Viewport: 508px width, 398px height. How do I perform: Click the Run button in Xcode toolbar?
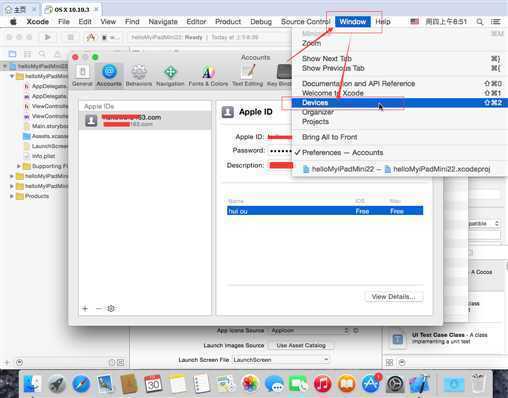click(48, 37)
